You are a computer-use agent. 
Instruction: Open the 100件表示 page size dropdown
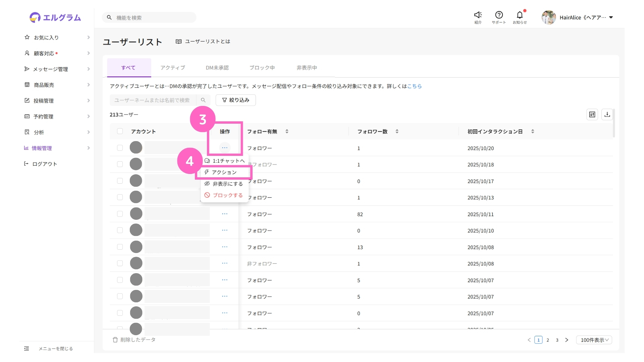tap(594, 340)
